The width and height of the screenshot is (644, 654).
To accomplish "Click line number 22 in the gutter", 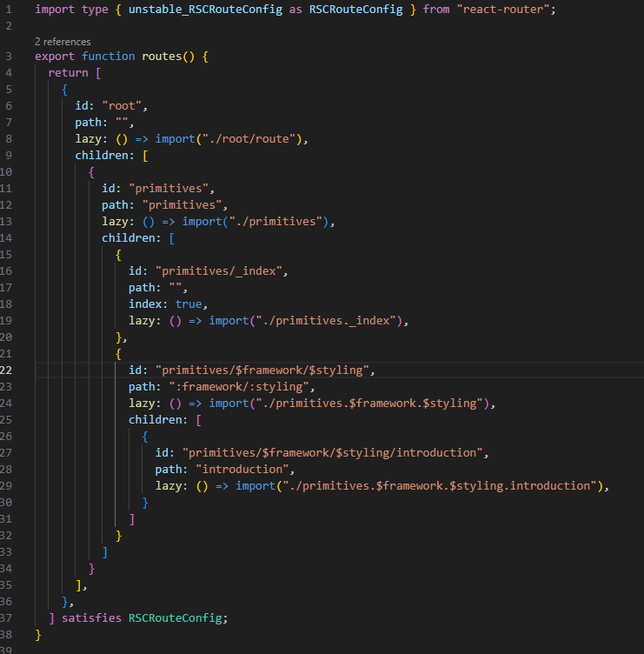I will [x=6, y=370].
